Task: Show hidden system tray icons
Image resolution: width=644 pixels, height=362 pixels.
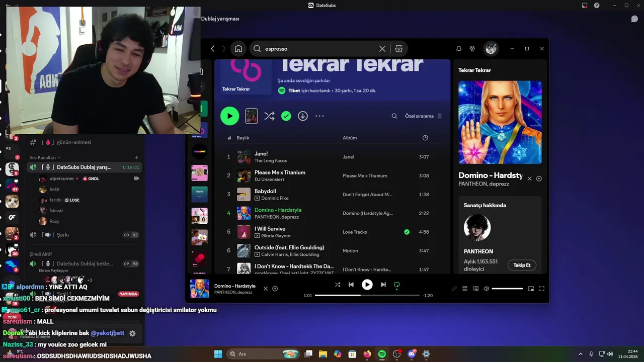Action: coord(580,354)
